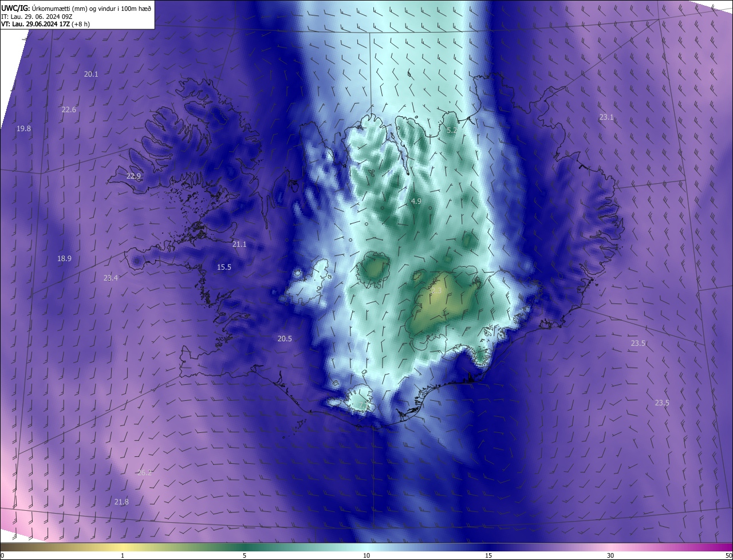Click the 20.5 value label
The image size is (733, 560).
(285, 339)
